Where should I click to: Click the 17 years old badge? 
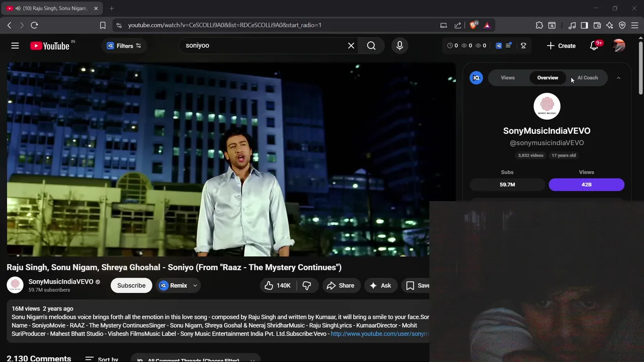click(563, 155)
